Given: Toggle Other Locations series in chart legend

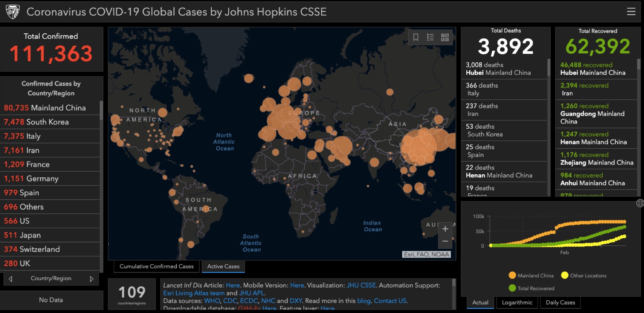Looking at the screenshot, I should coord(584,275).
